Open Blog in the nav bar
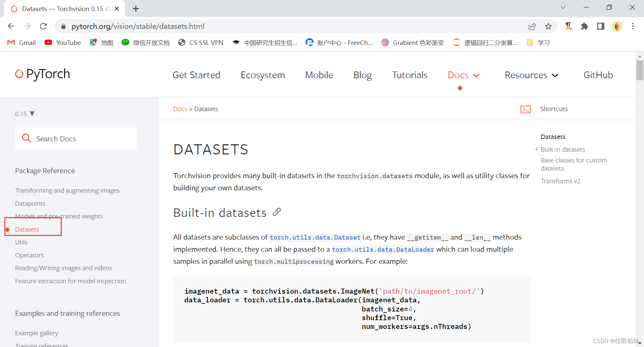Screen dimensions: 644x347 [363, 75]
